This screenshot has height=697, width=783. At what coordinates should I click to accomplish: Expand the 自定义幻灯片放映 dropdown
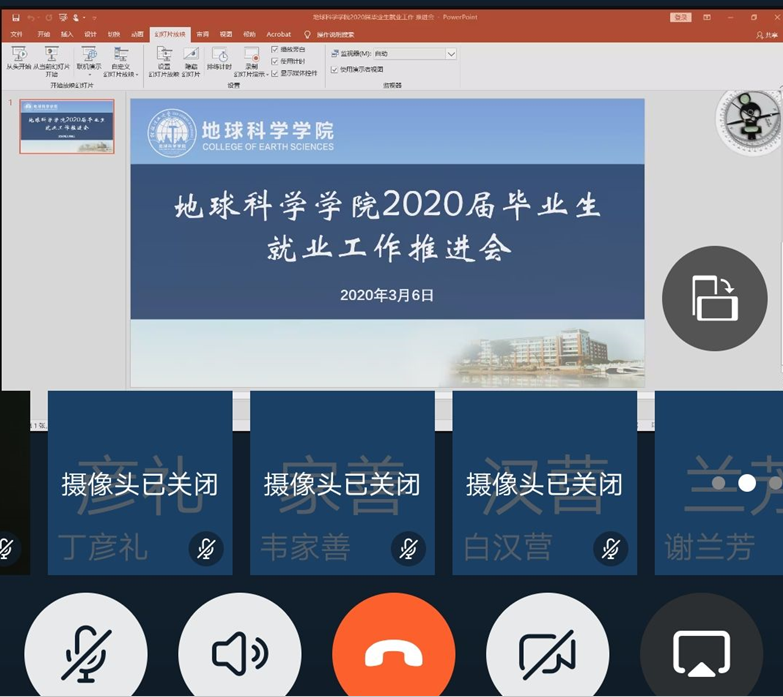[x=120, y=74]
